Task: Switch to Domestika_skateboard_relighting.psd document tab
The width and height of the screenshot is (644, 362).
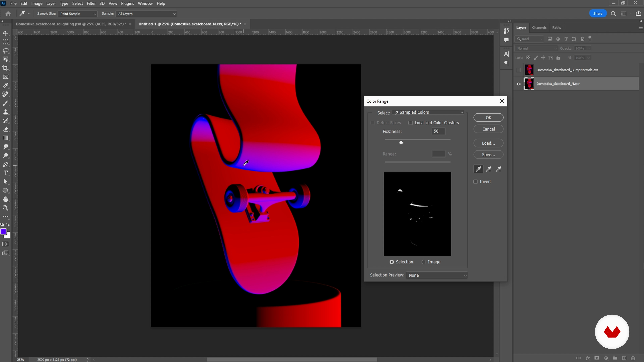Action: point(71,24)
